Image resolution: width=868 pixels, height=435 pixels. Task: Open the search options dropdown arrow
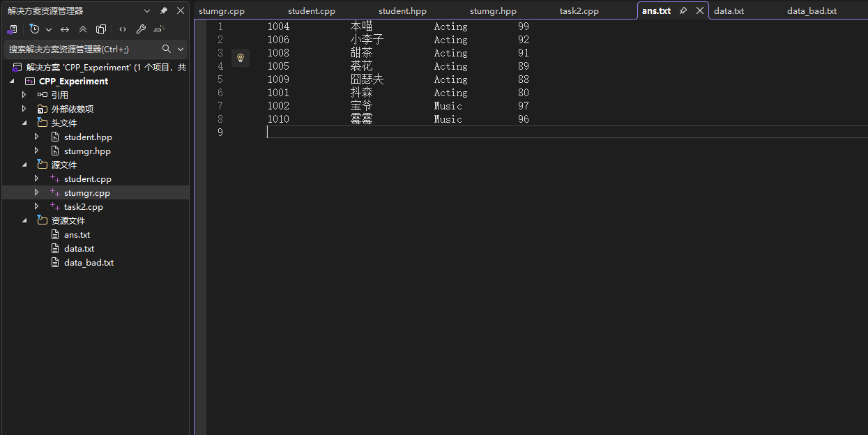(x=181, y=49)
